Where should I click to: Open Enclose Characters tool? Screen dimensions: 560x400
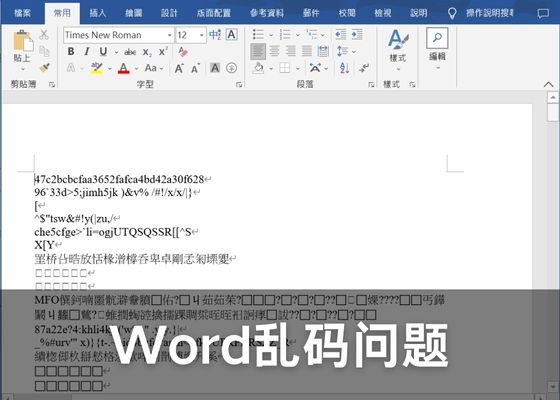click(231, 68)
